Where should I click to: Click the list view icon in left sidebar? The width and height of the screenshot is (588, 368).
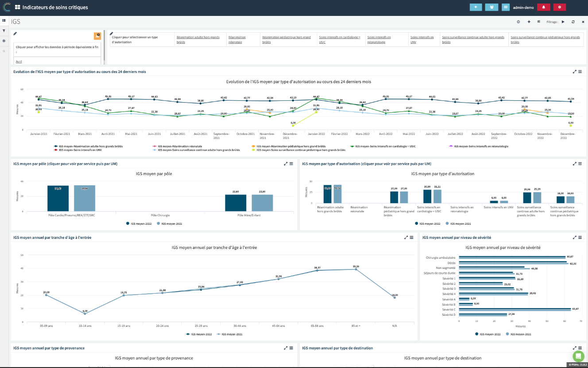(4, 20)
